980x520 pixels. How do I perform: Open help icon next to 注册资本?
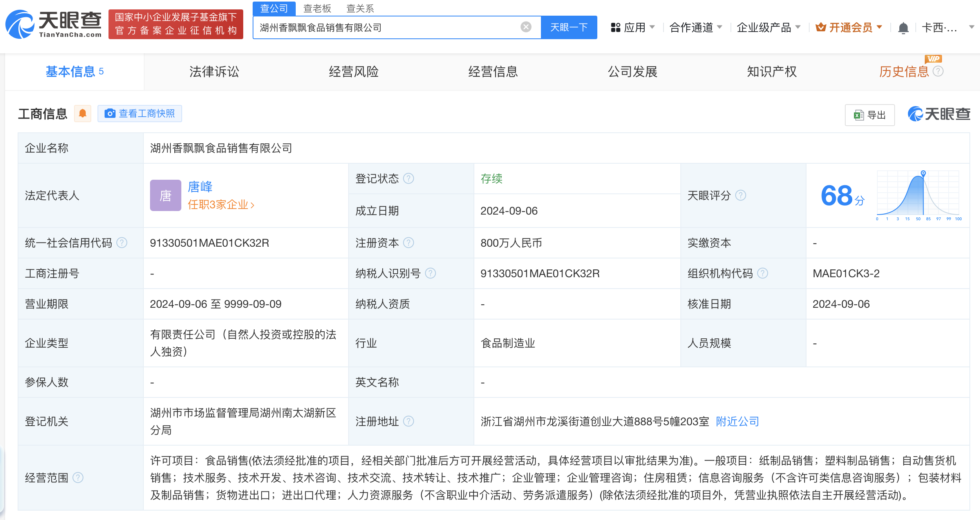[409, 243]
